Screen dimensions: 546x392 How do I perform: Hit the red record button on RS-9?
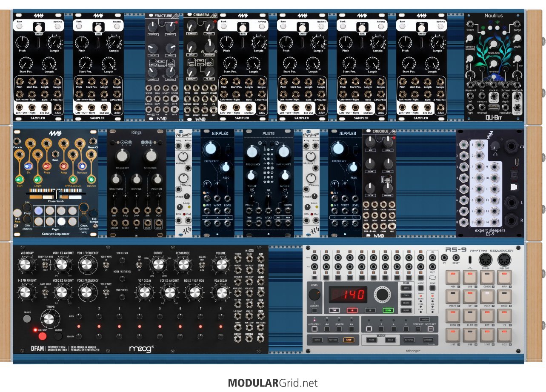coord(352,310)
